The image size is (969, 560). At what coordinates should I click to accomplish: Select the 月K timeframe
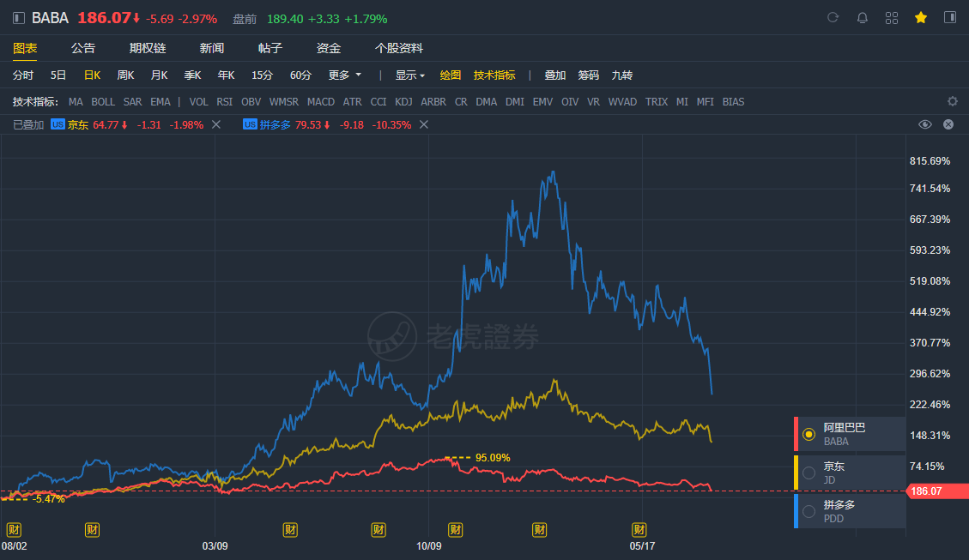[159, 75]
